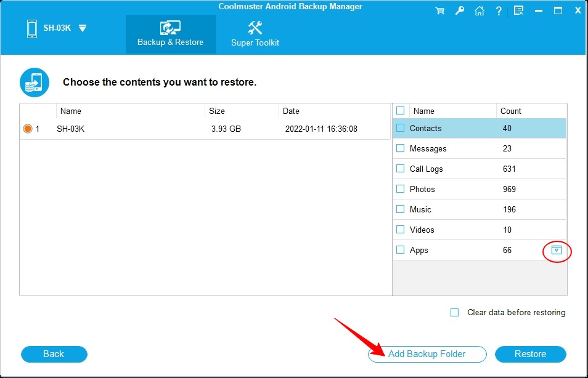Image resolution: width=588 pixels, height=378 pixels.
Task: Click the Music row label
Action: [x=420, y=209]
